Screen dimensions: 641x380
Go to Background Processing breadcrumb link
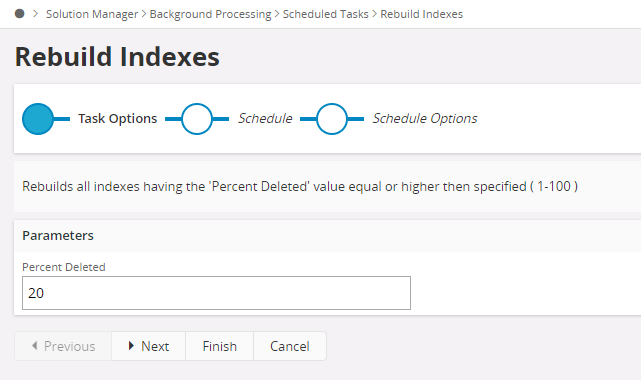210,14
